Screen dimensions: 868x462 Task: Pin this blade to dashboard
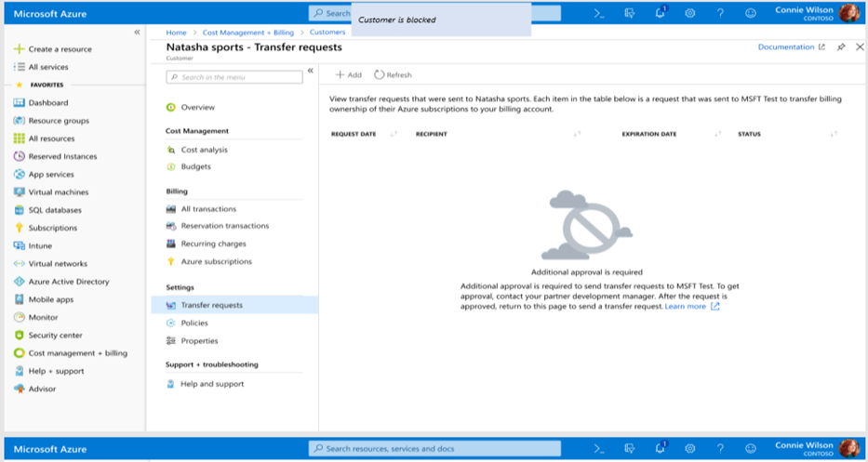[x=841, y=47]
